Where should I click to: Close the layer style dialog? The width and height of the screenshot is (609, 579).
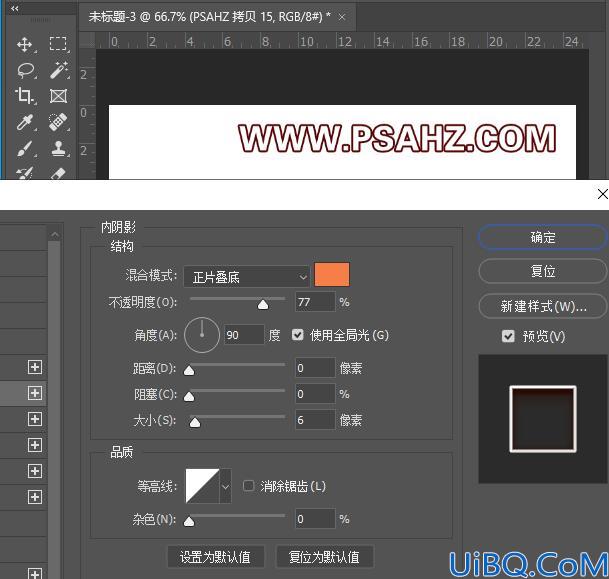tap(602, 194)
